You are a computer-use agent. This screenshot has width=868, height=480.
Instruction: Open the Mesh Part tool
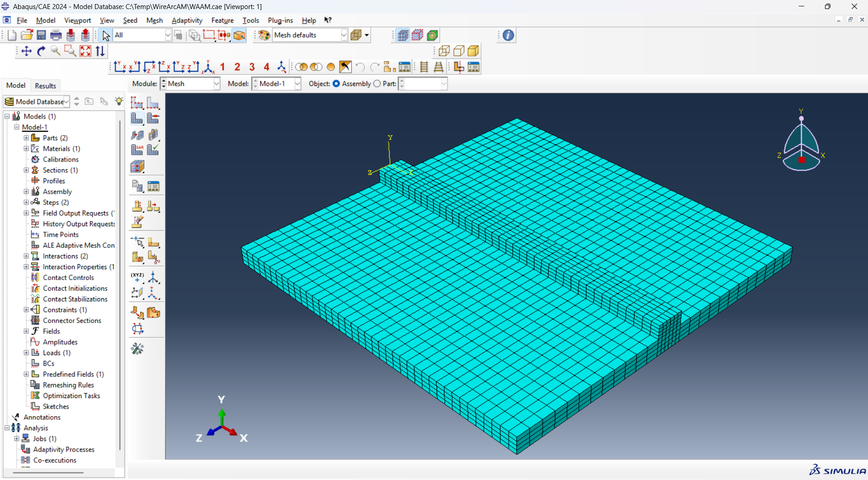coord(137,119)
